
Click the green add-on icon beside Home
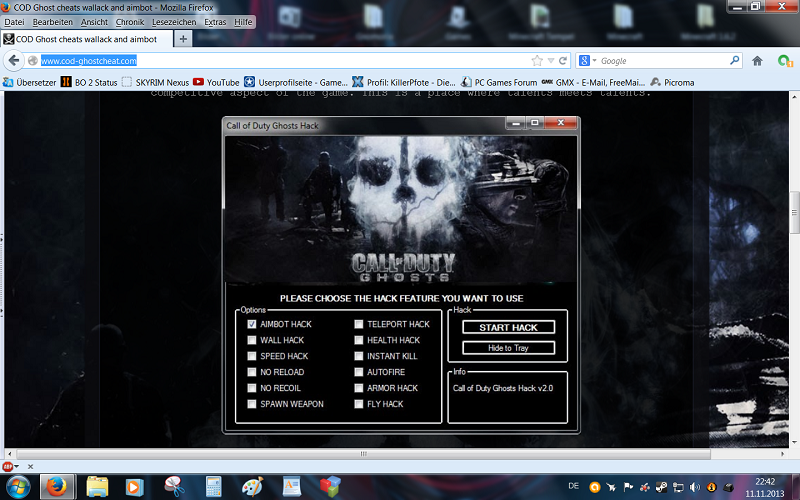point(785,61)
